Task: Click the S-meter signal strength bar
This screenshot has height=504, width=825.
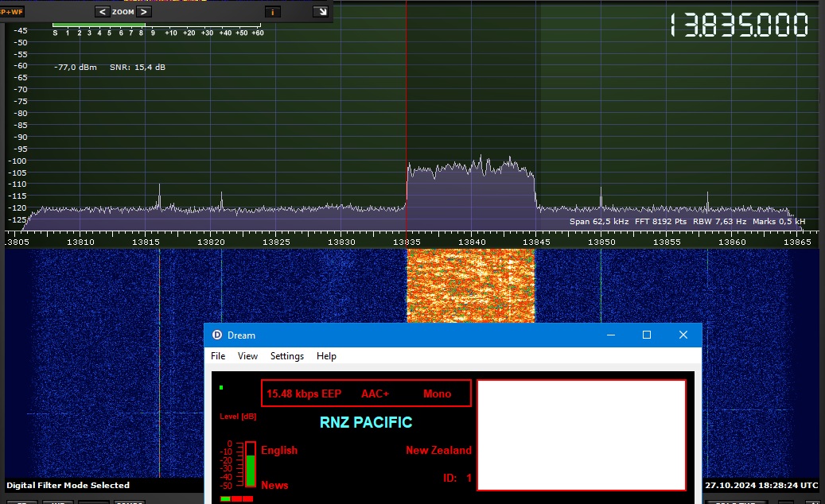Action: coord(156,25)
